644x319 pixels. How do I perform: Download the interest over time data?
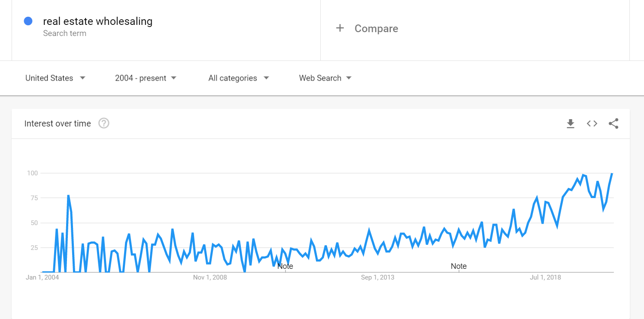(x=570, y=124)
